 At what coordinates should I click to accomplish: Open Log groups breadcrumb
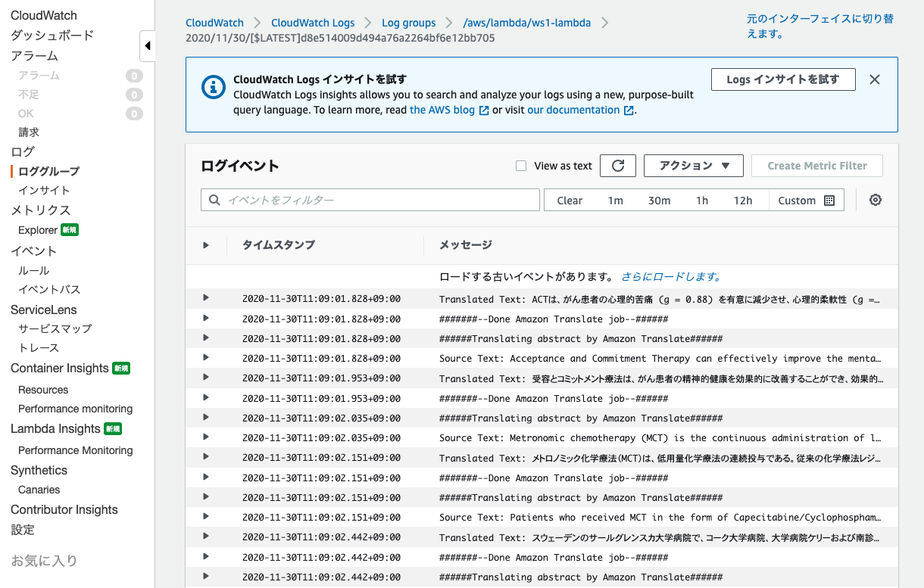[x=409, y=23]
